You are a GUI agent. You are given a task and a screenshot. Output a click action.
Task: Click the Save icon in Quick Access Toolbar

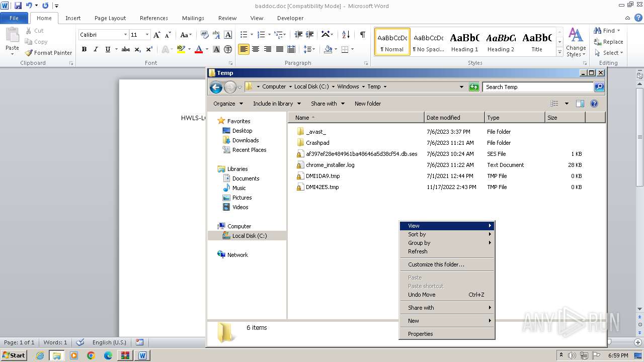18,6
